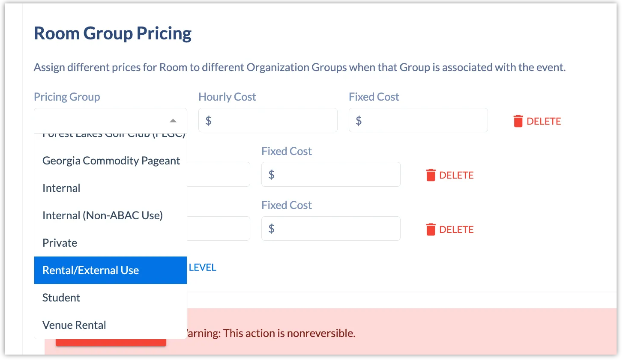Viewport: 623px width, 364px height.
Task: Choose Student from the pricing group list
Action: coord(61,298)
